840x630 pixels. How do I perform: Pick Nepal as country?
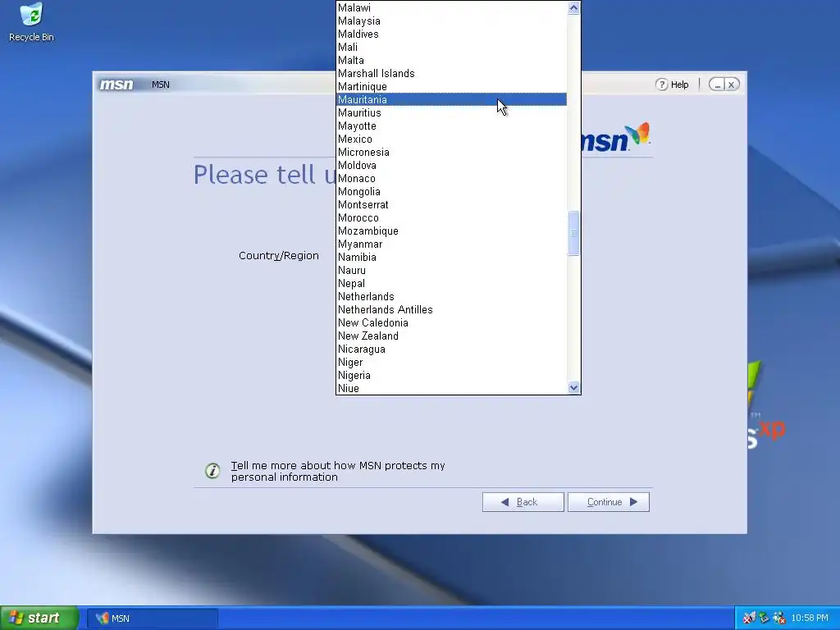[452, 283]
